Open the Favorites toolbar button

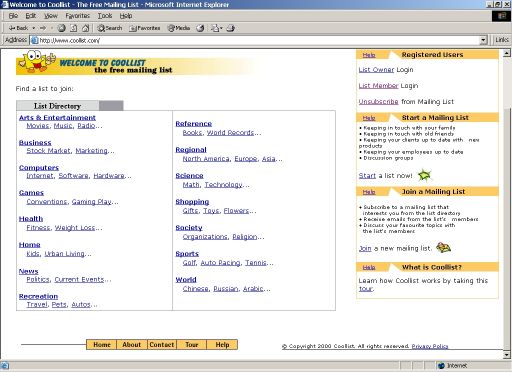144,28
